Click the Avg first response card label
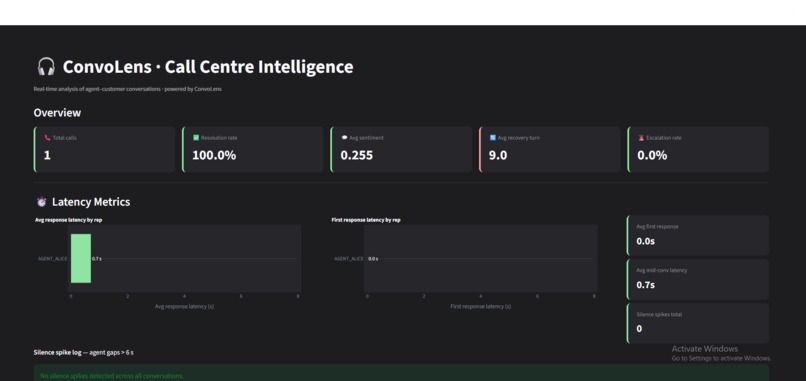The width and height of the screenshot is (806, 381). coord(657,227)
